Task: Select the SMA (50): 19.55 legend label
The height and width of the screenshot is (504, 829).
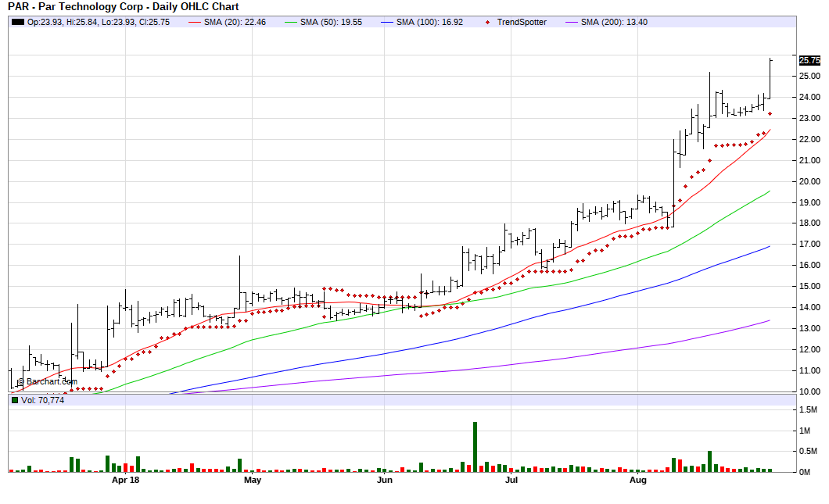Action: click(331, 22)
